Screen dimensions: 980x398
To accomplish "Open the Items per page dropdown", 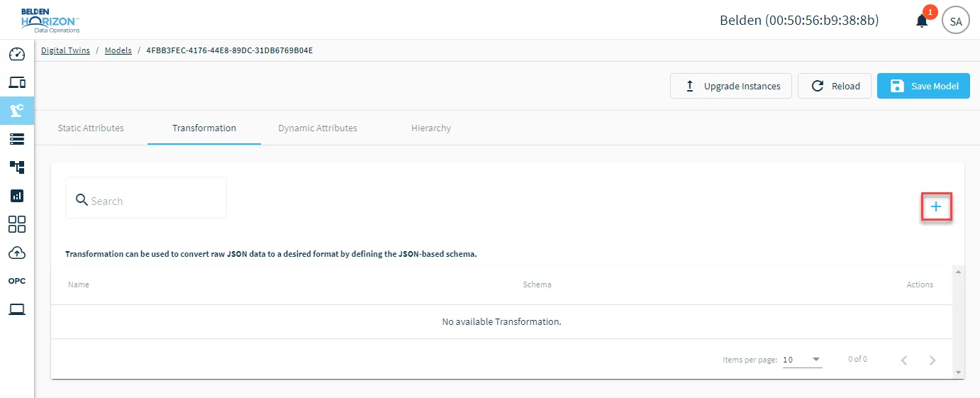I will (802, 360).
